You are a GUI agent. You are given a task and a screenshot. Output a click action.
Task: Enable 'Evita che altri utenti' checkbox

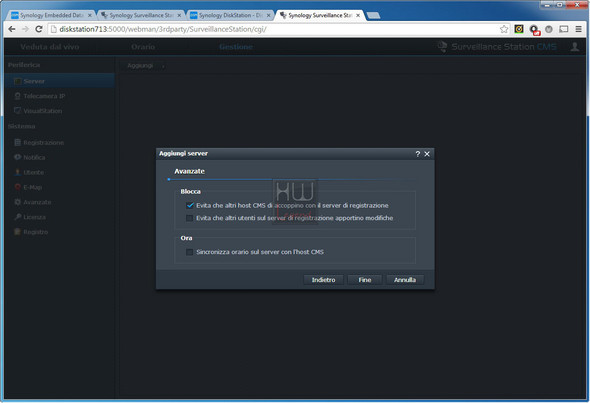(190, 218)
